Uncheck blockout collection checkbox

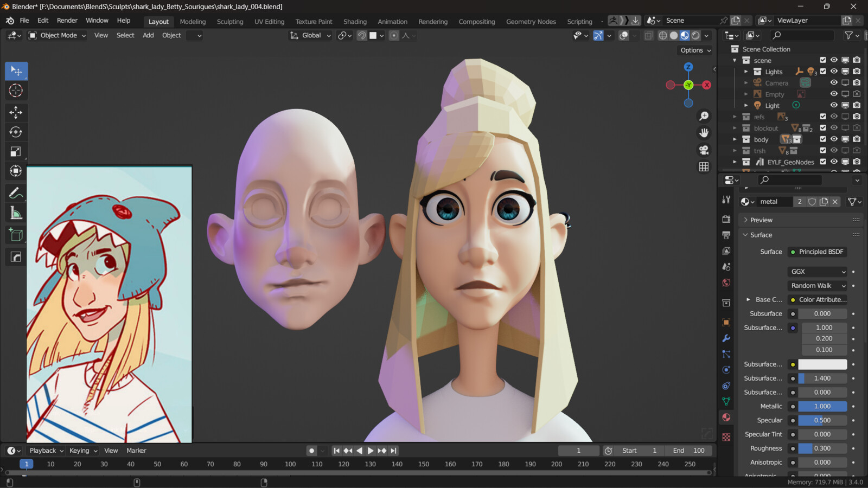coord(823,128)
